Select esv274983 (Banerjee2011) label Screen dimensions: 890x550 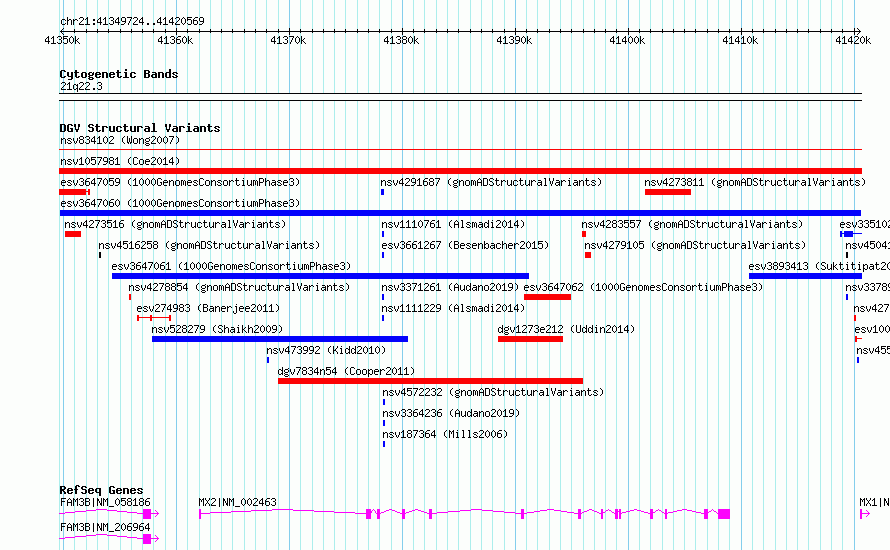[208, 308]
